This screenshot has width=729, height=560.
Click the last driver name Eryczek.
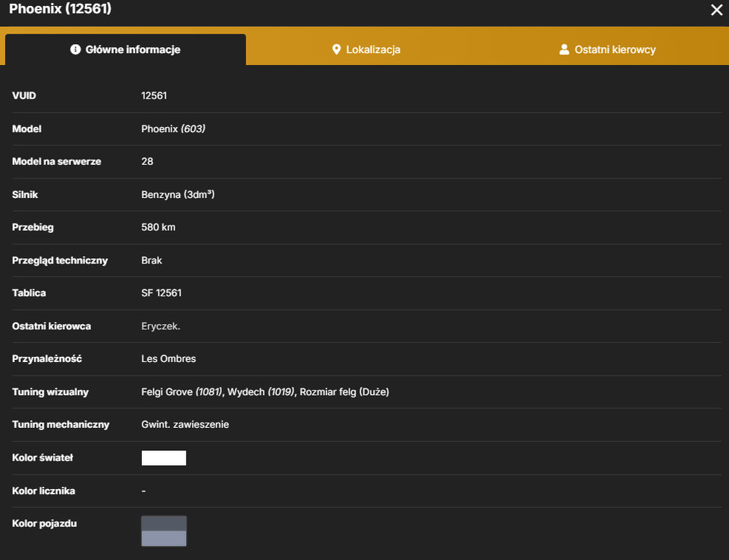tap(161, 326)
